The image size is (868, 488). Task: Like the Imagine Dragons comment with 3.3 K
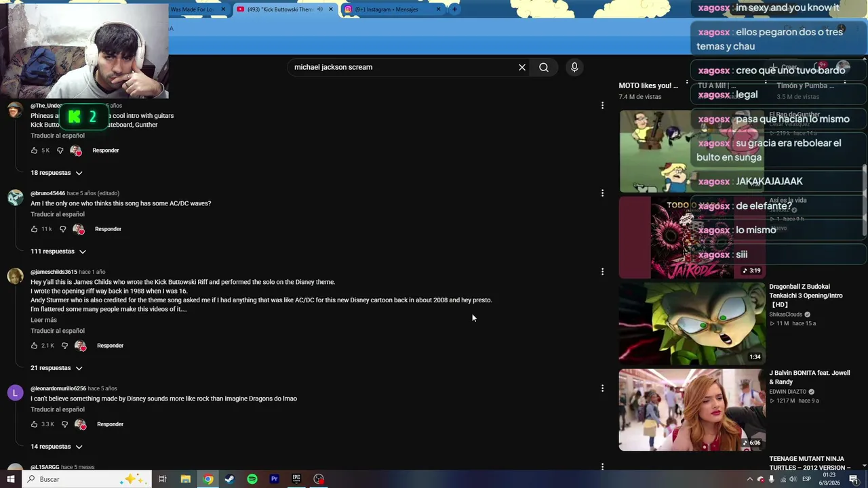[x=34, y=424]
